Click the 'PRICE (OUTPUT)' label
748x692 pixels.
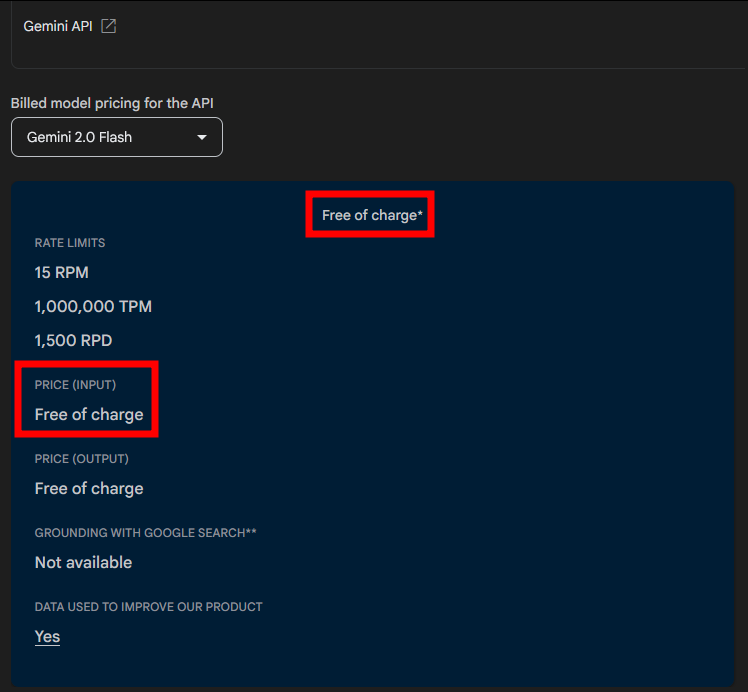[82, 459]
